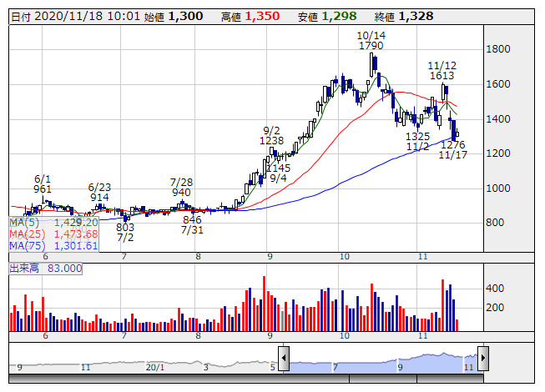Click the 1600 price axis label
The image size is (545, 392).
pyautogui.click(x=498, y=84)
